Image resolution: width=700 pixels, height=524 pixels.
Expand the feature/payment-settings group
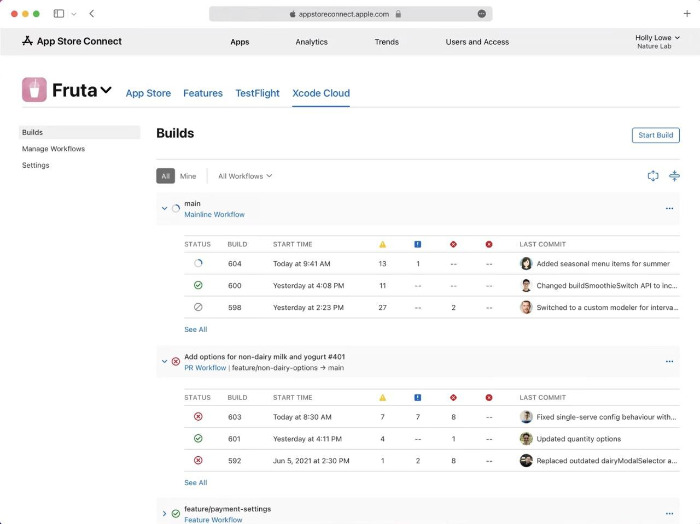click(x=164, y=514)
